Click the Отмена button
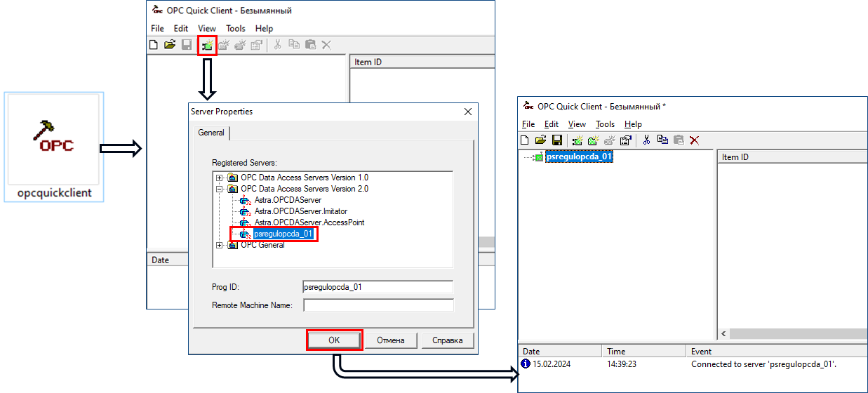 [x=390, y=340]
